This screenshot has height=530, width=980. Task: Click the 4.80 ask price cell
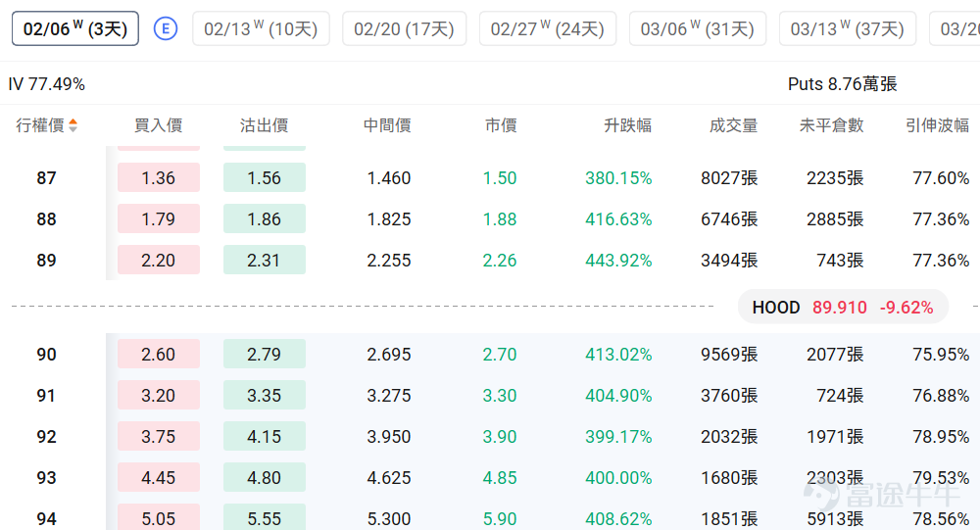coord(265,477)
